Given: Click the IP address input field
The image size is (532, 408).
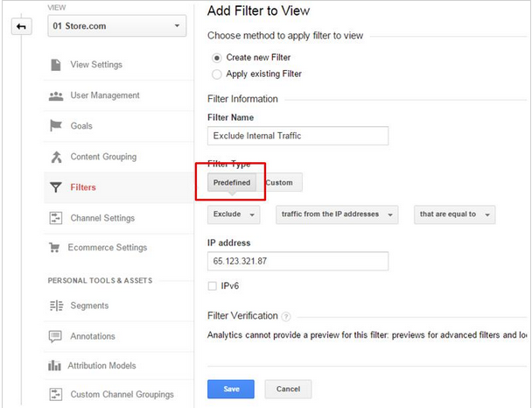Looking at the screenshot, I should 297,261.
